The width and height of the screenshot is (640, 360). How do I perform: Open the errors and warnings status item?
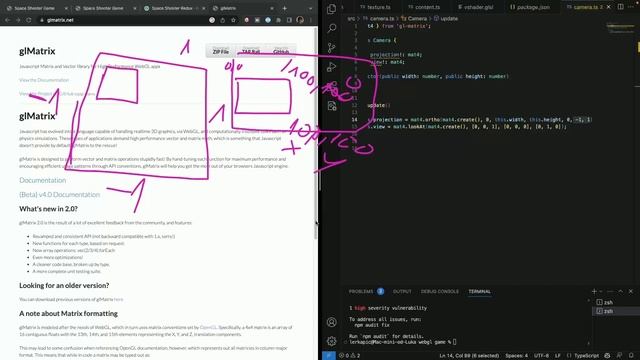coord(350,356)
